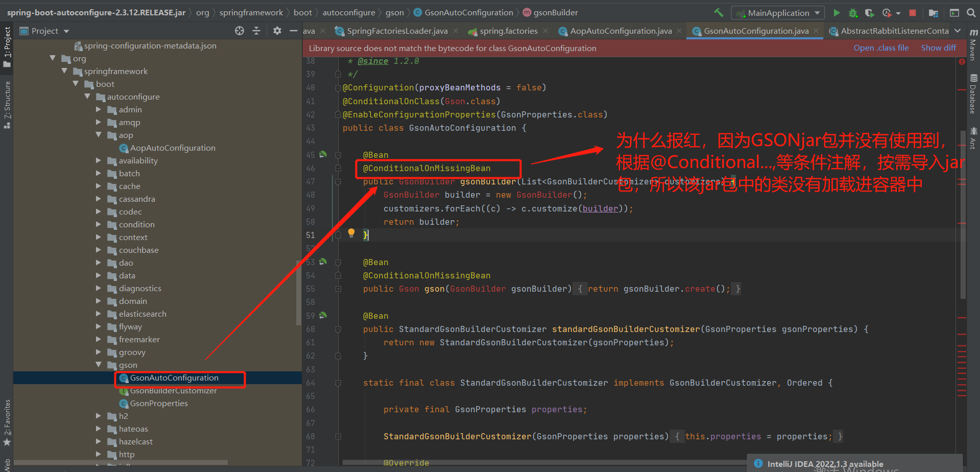The height and width of the screenshot is (472, 980).
Task: Unfold the gson method on line 55
Action: [338, 289]
